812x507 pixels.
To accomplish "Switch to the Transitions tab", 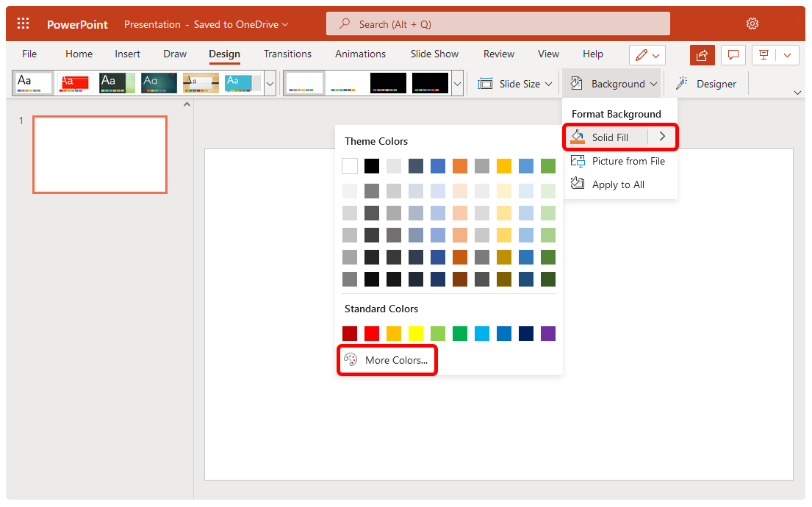I will tap(287, 54).
